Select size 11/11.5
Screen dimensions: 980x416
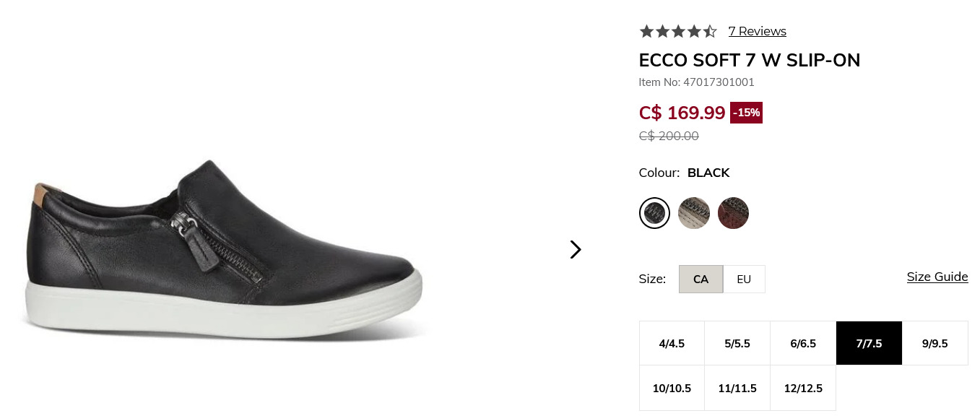737,388
